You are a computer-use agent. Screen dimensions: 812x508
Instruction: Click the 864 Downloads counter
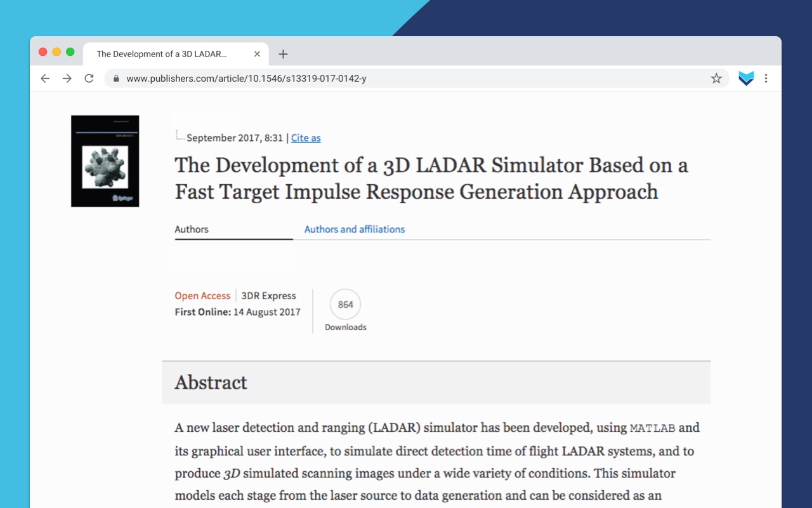345,305
